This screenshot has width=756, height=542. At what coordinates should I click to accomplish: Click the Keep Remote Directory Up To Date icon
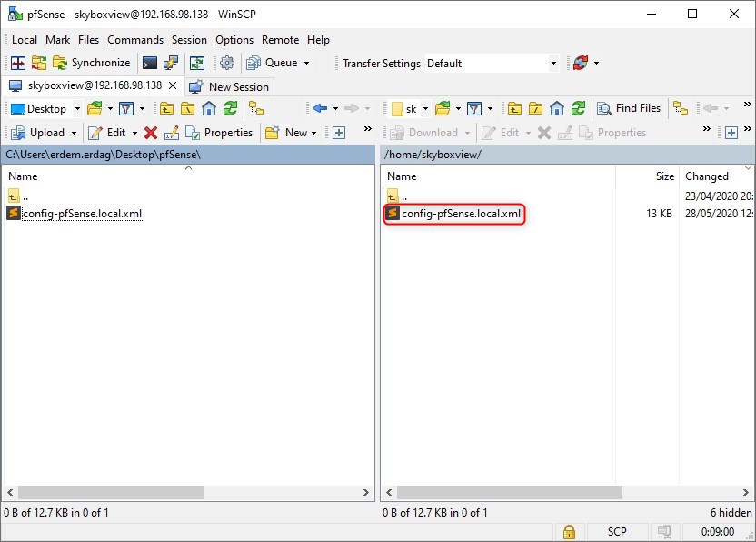(x=196, y=63)
